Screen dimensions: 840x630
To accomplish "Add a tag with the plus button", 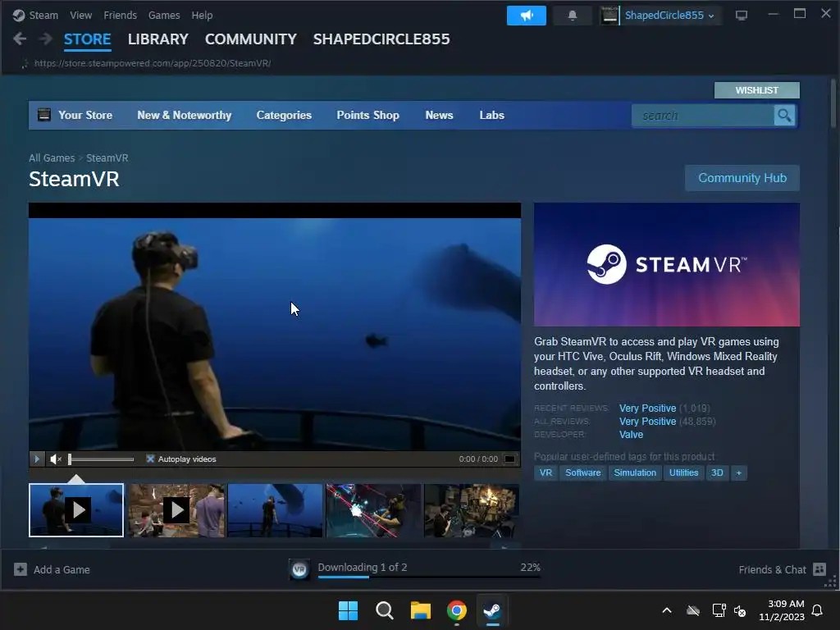I will click(x=739, y=472).
